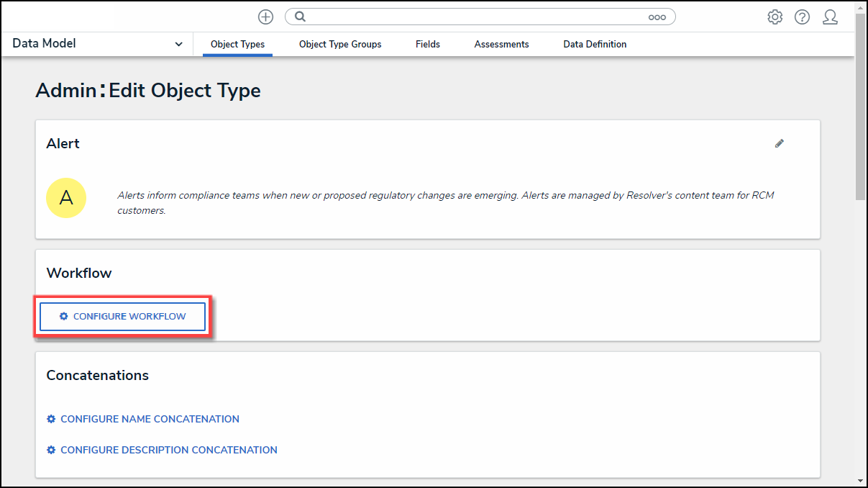This screenshot has width=868, height=488.
Task: Click the page vertical scrollbar thumb
Action: [860, 106]
